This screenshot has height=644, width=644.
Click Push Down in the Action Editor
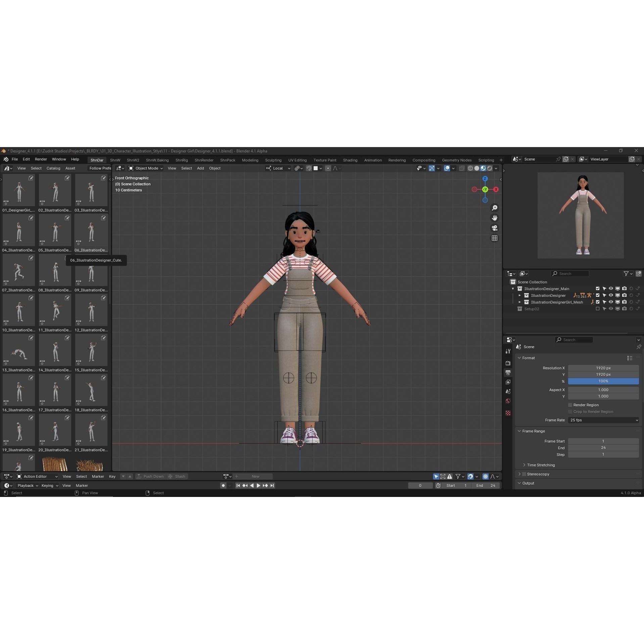153,476
